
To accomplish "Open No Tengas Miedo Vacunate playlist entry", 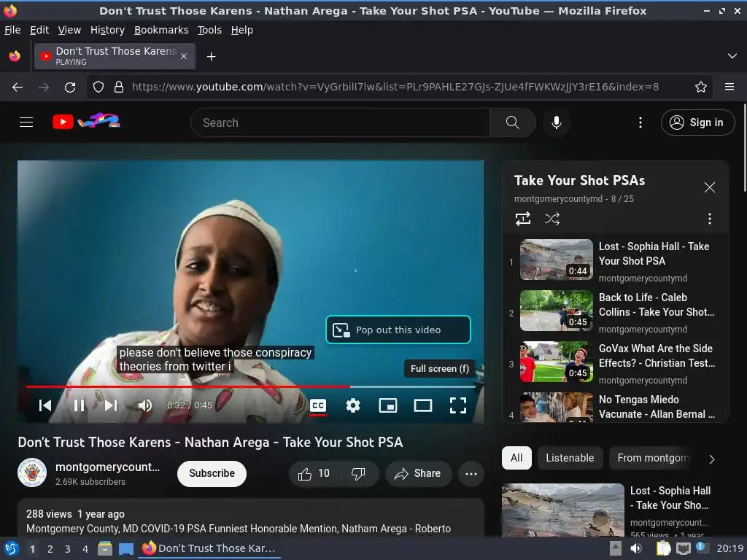I will [614, 406].
